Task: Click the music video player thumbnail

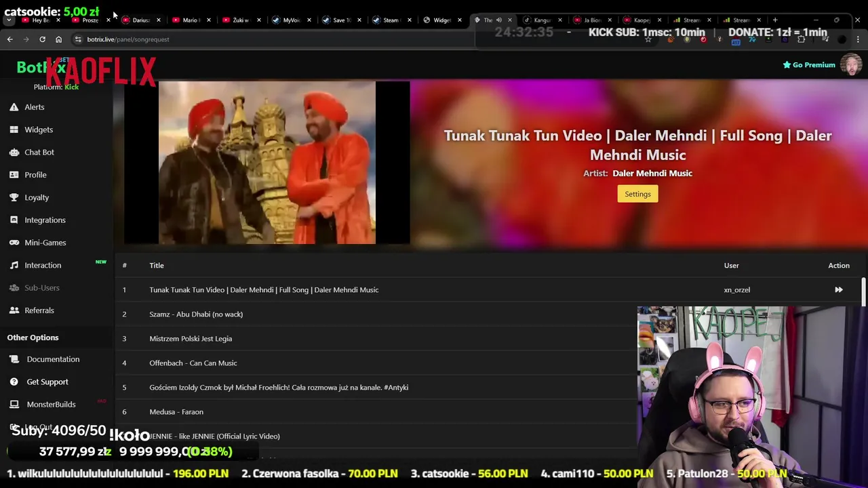Action: click(x=267, y=163)
